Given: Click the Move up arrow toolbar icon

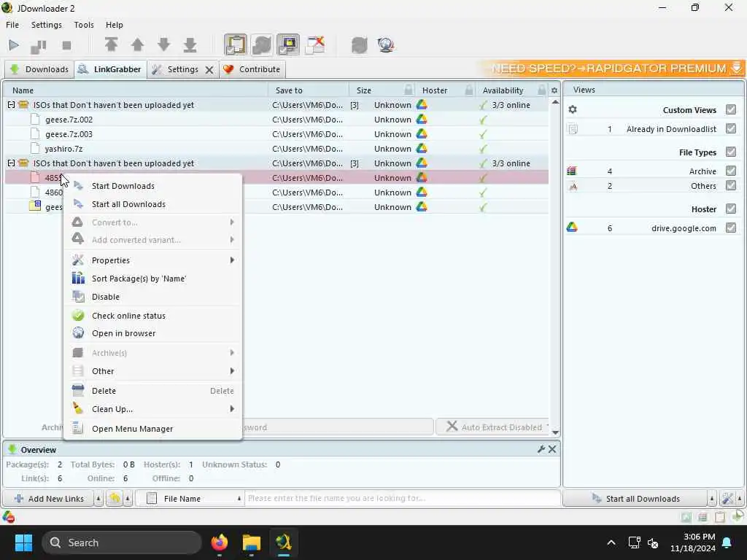Looking at the screenshot, I should (x=138, y=44).
